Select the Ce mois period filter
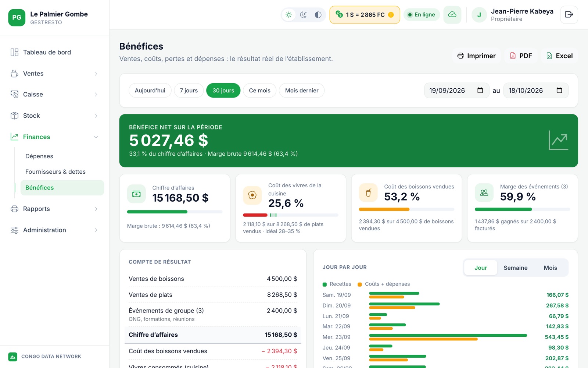The width and height of the screenshot is (588, 368). pos(260,91)
